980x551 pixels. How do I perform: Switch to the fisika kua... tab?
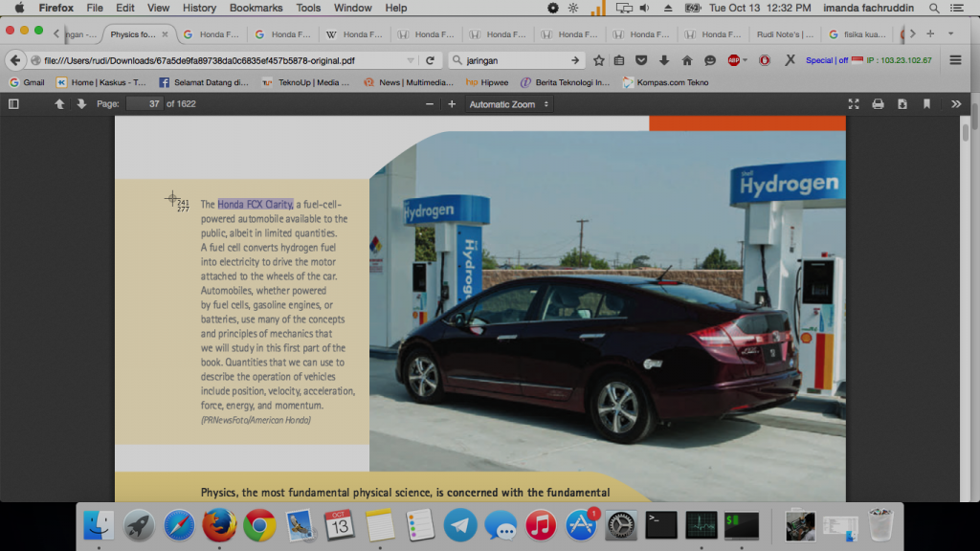coord(857,34)
